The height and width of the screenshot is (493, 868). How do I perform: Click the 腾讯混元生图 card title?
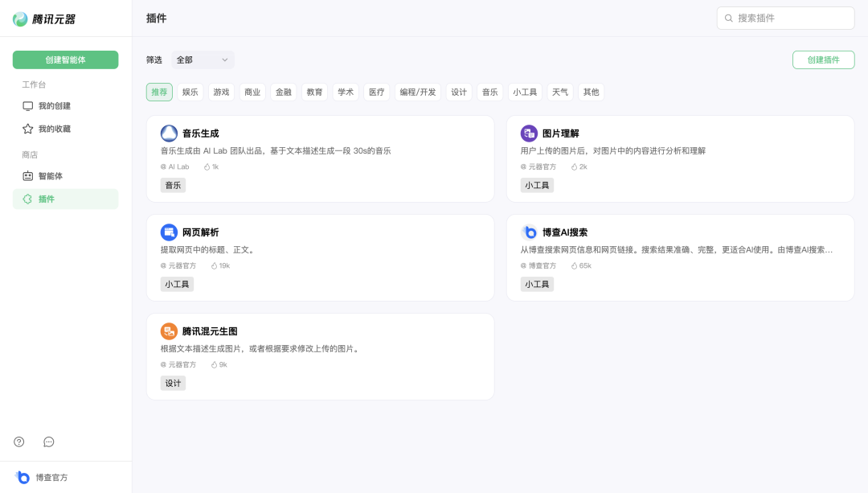point(210,331)
